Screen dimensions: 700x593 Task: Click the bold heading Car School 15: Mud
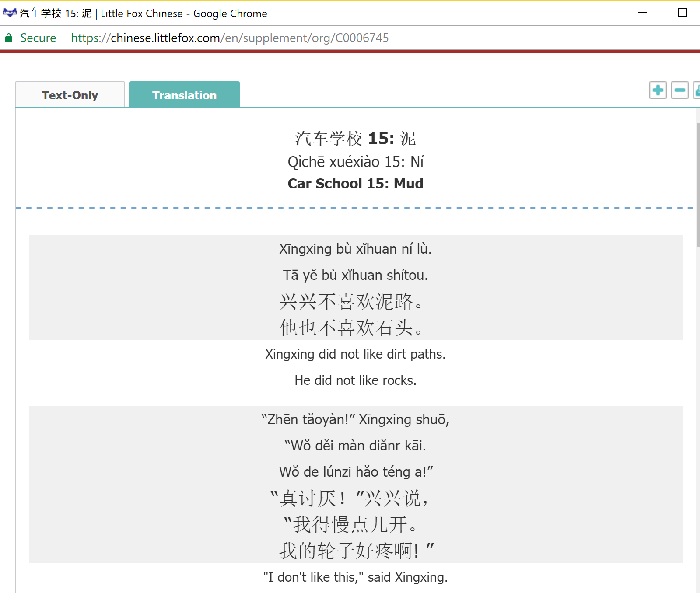[x=355, y=184]
